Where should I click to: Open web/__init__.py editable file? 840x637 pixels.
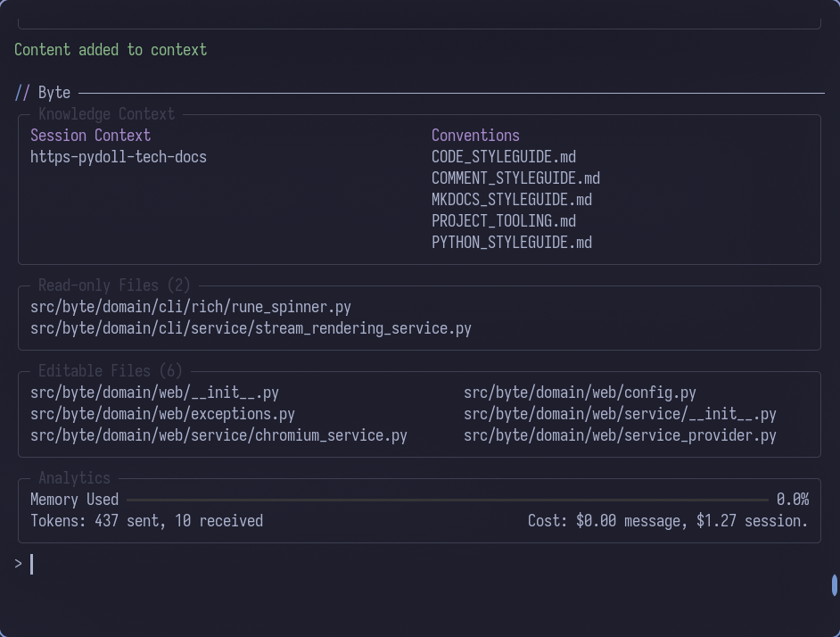point(154,392)
